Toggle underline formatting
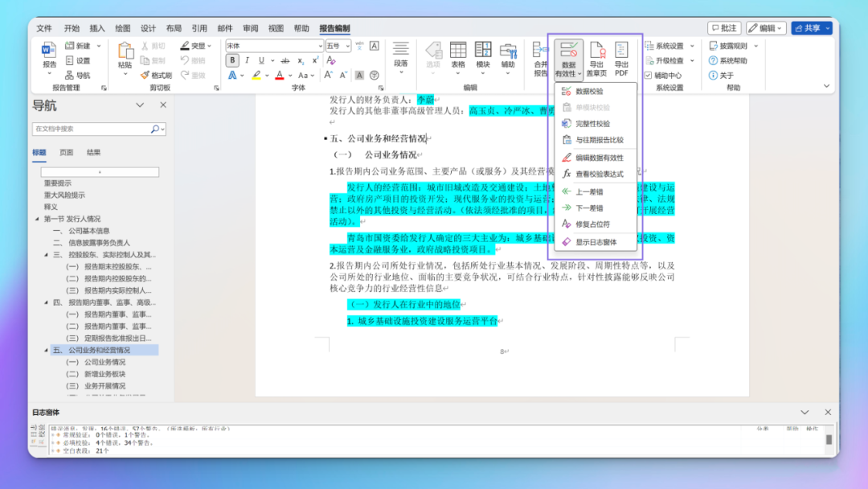Viewport: 868px width, 489px height. [261, 60]
